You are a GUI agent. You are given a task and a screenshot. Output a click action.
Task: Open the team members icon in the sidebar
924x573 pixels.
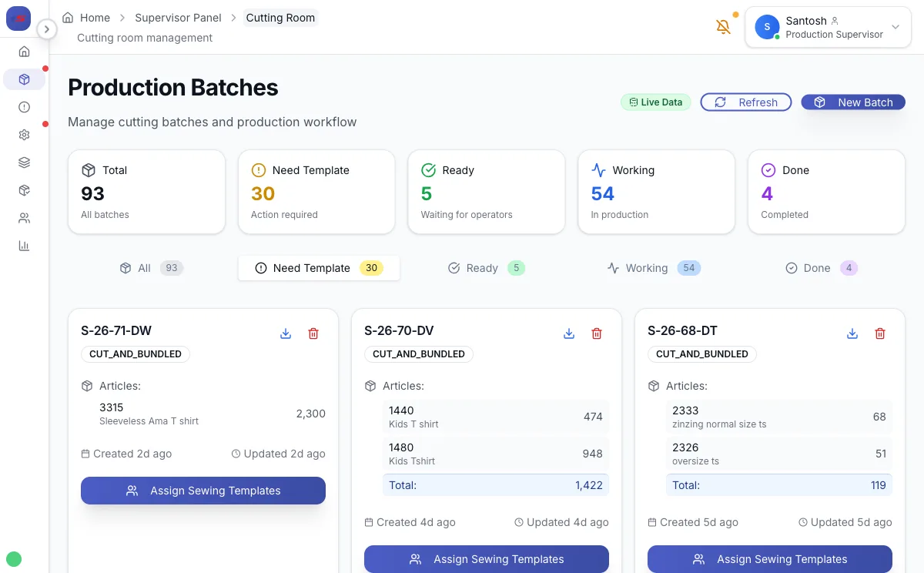pyautogui.click(x=23, y=217)
